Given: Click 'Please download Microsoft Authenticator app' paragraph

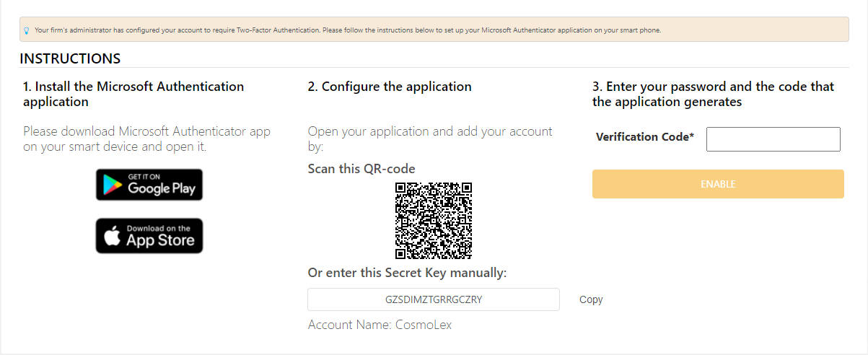Looking at the screenshot, I should [147, 139].
